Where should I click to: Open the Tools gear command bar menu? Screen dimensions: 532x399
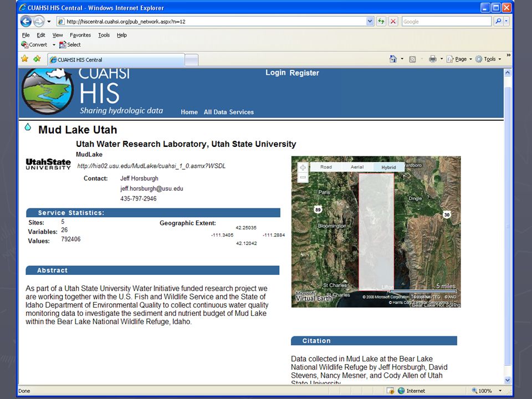488,59
